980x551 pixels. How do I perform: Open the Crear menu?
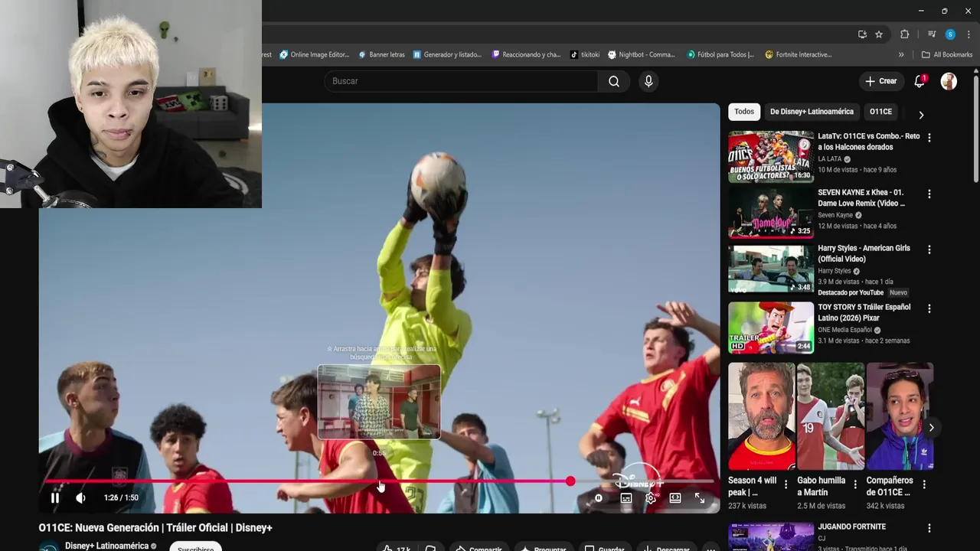880,81
